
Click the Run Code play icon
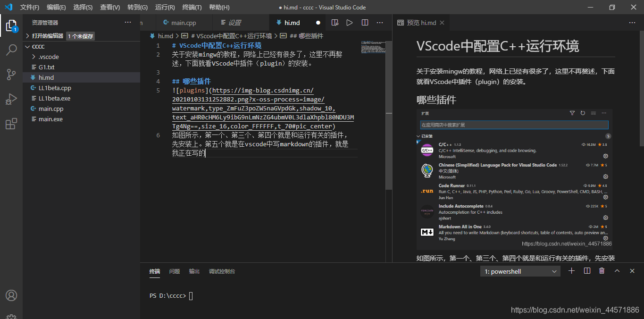(350, 23)
